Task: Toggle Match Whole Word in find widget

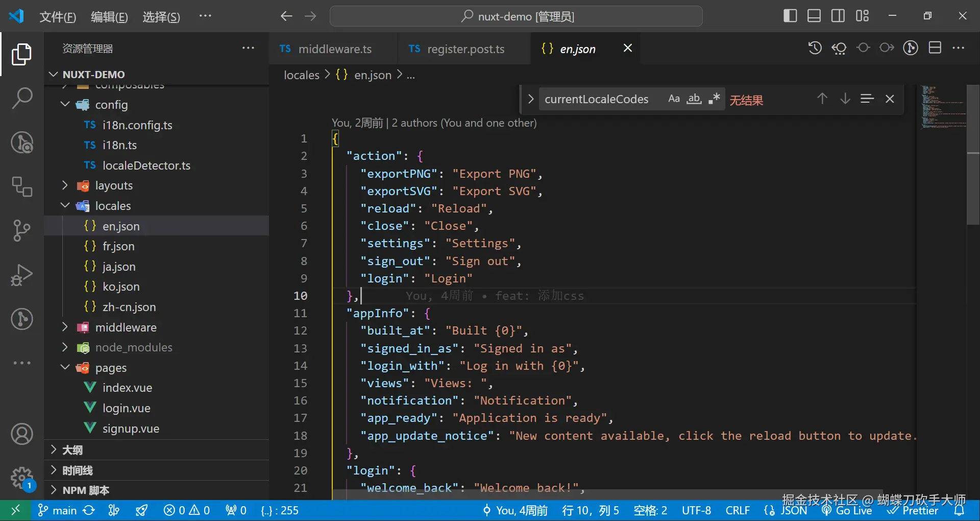Action: click(x=694, y=99)
